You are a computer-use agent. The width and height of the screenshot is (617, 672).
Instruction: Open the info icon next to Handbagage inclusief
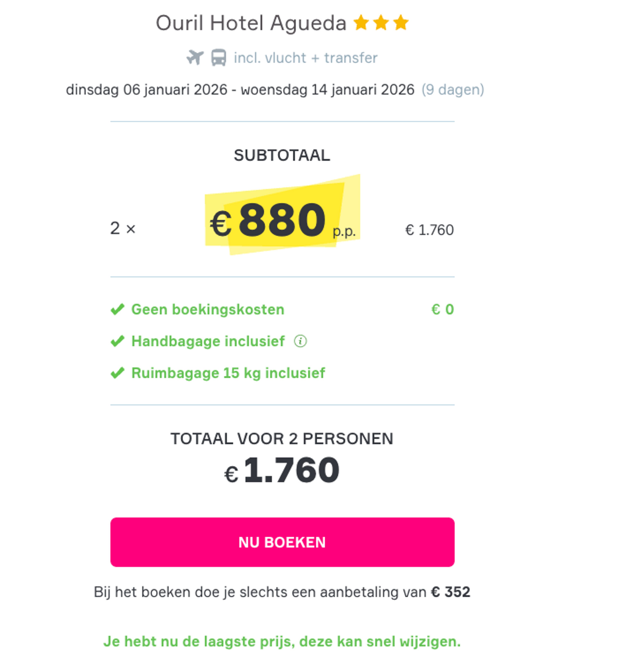[300, 341]
